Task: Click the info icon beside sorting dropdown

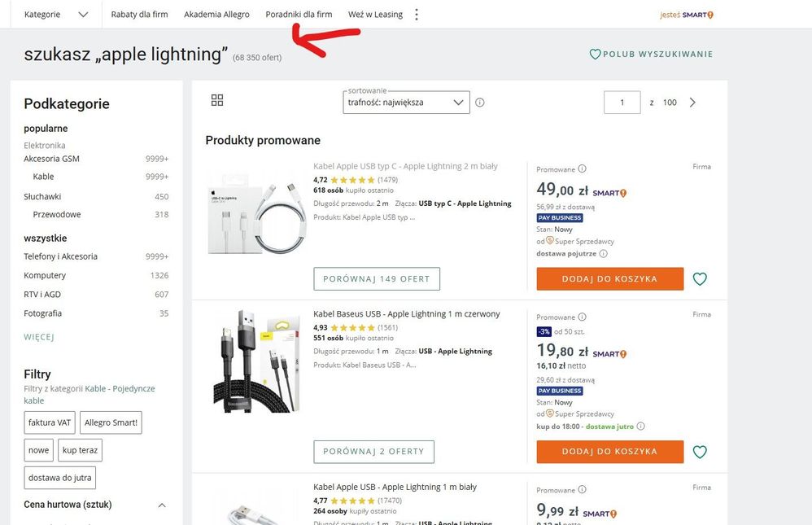Action: [x=480, y=103]
